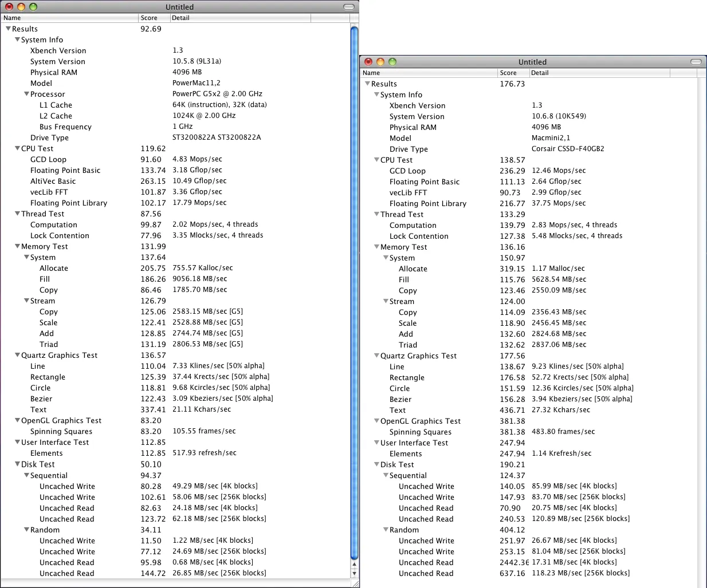
Task: Zoom the left Untitled window with green button
Action: (x=33, y=7)
